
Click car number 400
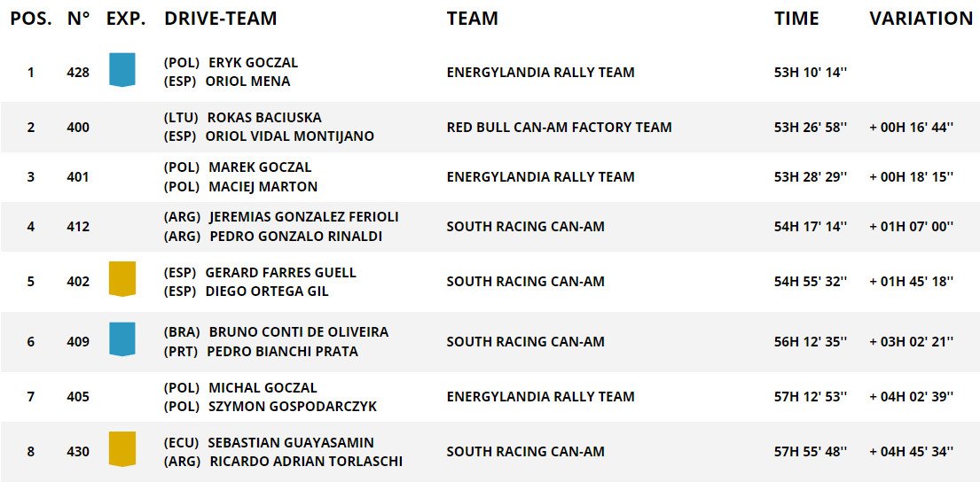pyautogui.click(x=78, y=128)
